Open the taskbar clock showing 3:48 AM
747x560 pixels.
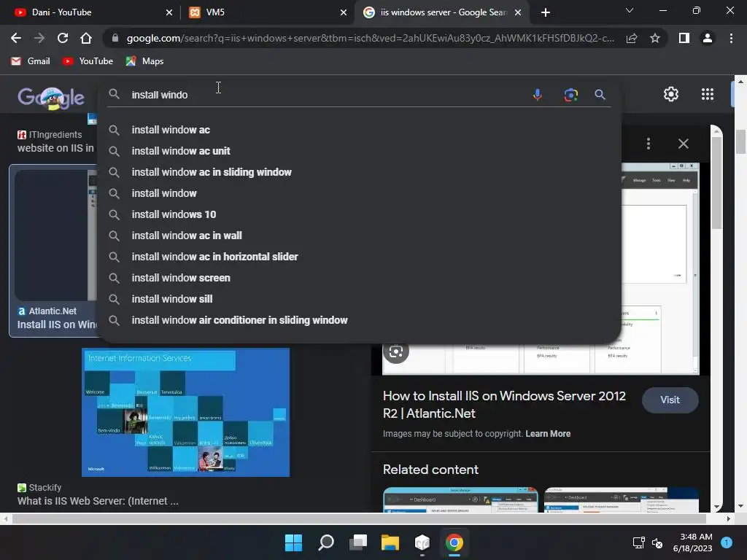pyautogui.click(x=692, y=542)
